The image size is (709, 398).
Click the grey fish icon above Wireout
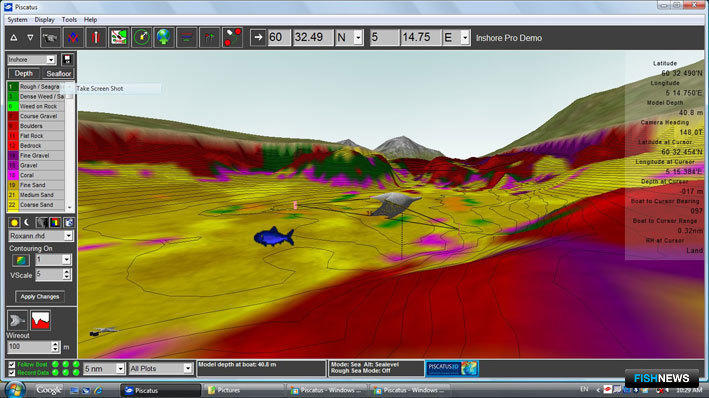17,320
